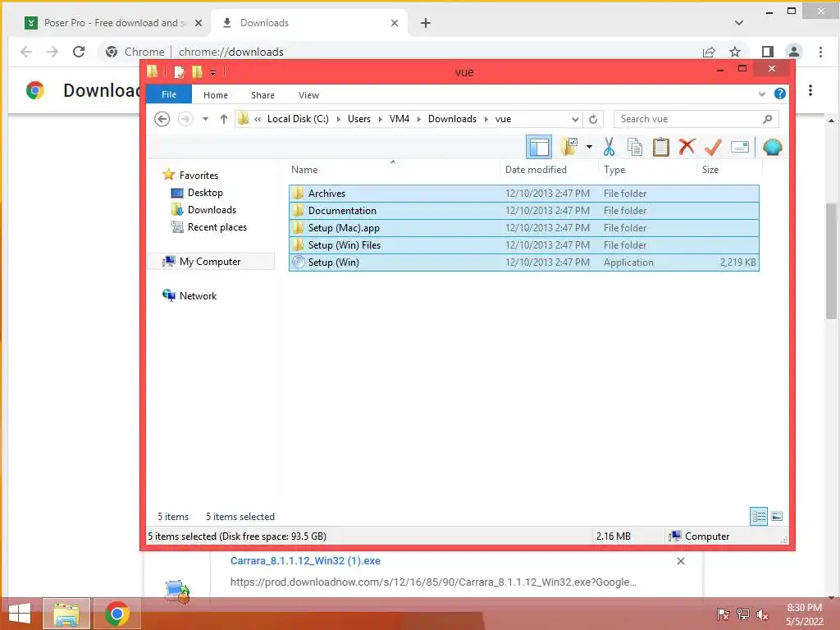Viewport: 840px width, 630px height.
Task: Sort by Date modified column
Action: [x=549, y=169]
